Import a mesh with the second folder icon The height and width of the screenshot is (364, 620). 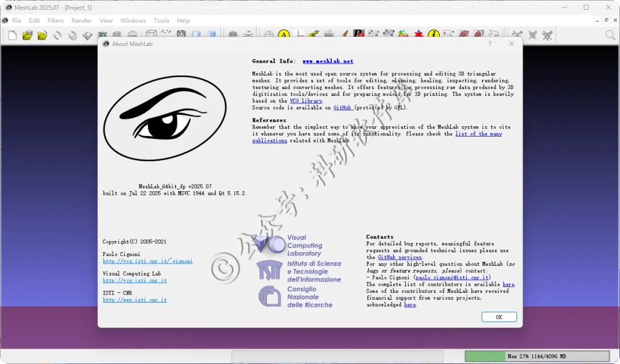pos(42,36)
